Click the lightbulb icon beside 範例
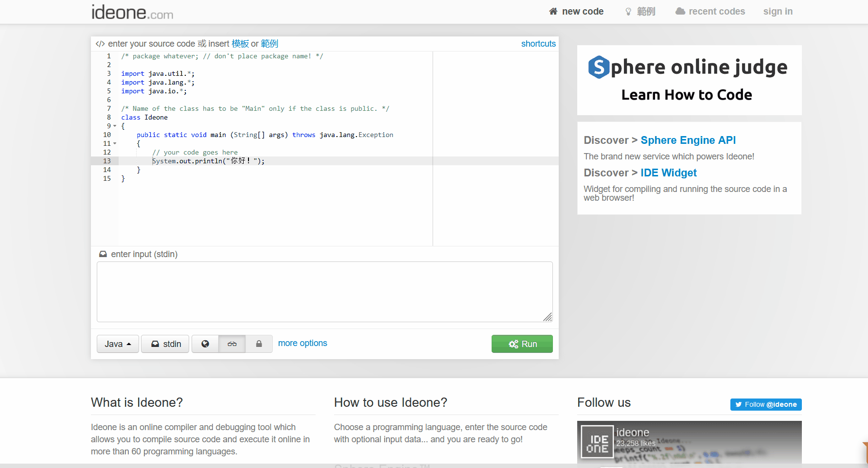The width and height of the screenshot is (868, 468). coord(628,12)
